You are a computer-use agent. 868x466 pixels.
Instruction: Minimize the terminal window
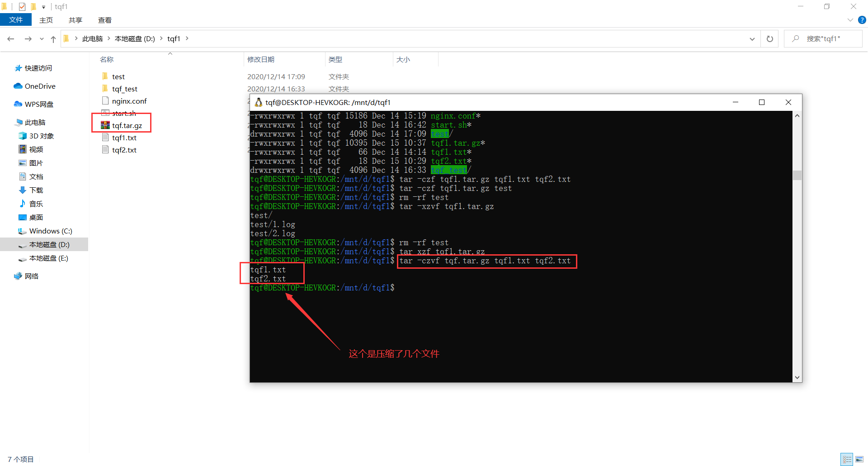736,102
